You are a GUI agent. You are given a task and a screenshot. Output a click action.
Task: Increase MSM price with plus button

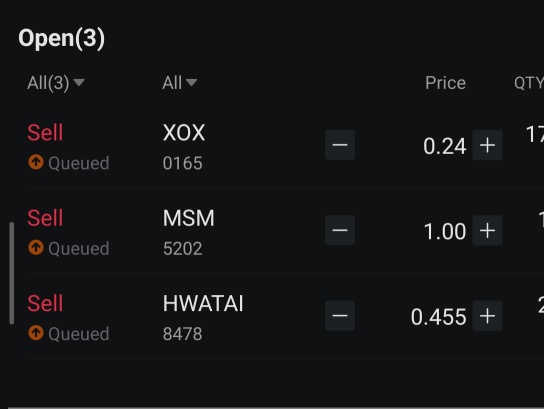pyautogui.click(x=487, y=230)
